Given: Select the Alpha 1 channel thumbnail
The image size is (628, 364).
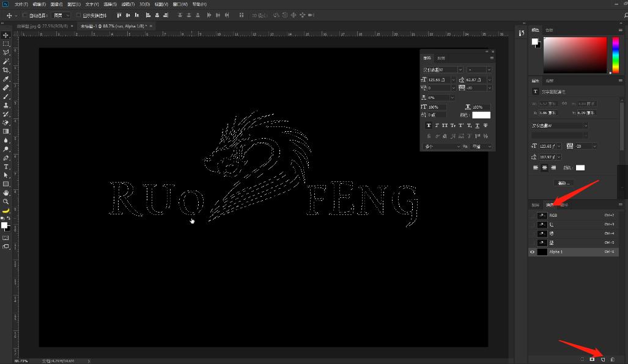Looking at the screenshot, I should [542, 252].
